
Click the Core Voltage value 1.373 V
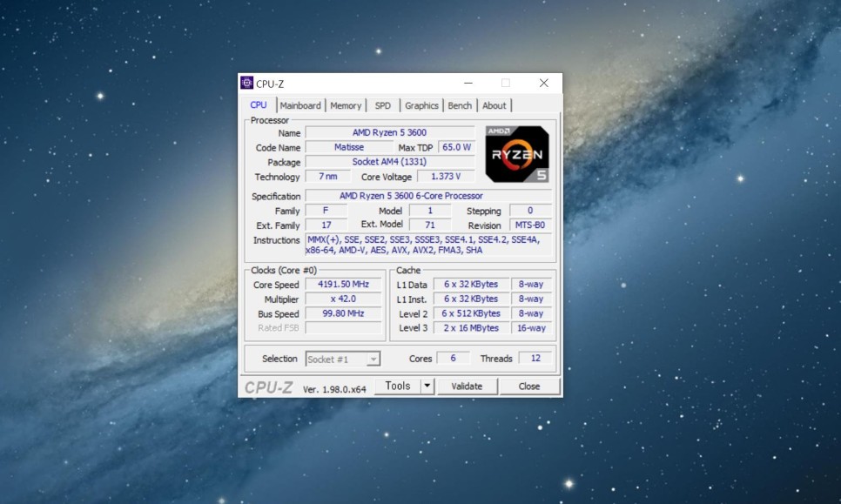point(446,176)
